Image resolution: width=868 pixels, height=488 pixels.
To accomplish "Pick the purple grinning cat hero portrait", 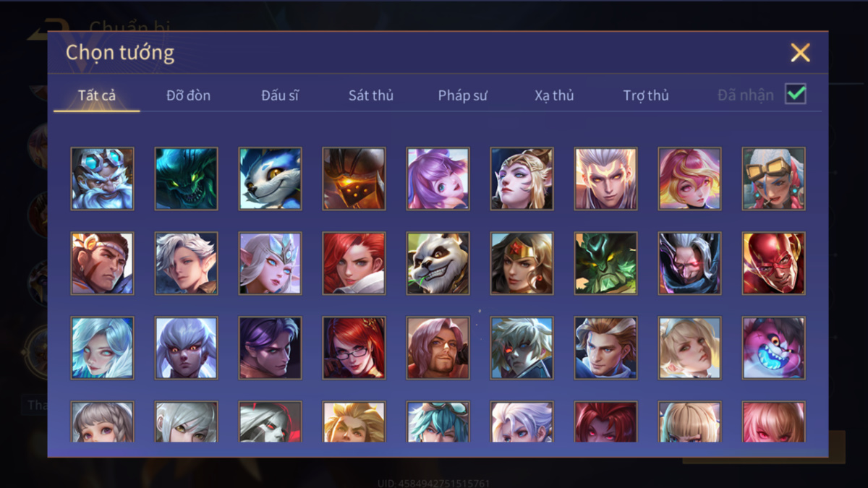I will click(x=773, y=348).
